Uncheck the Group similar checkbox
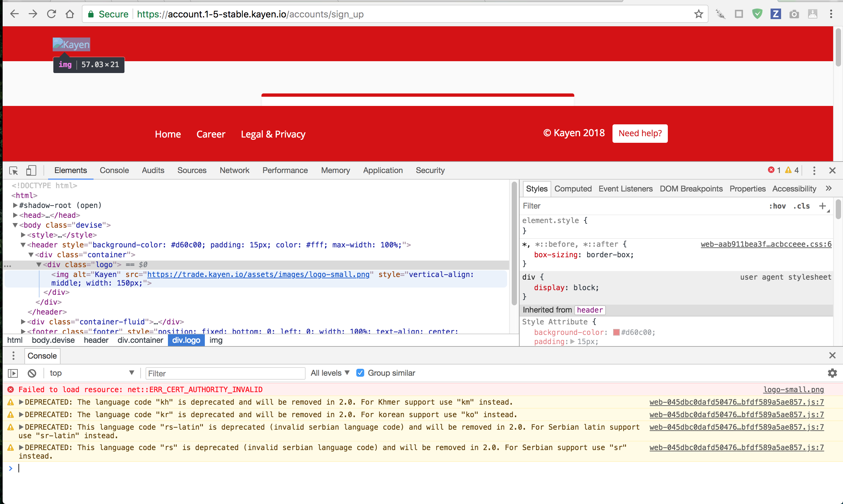 [x=360, y=372]
